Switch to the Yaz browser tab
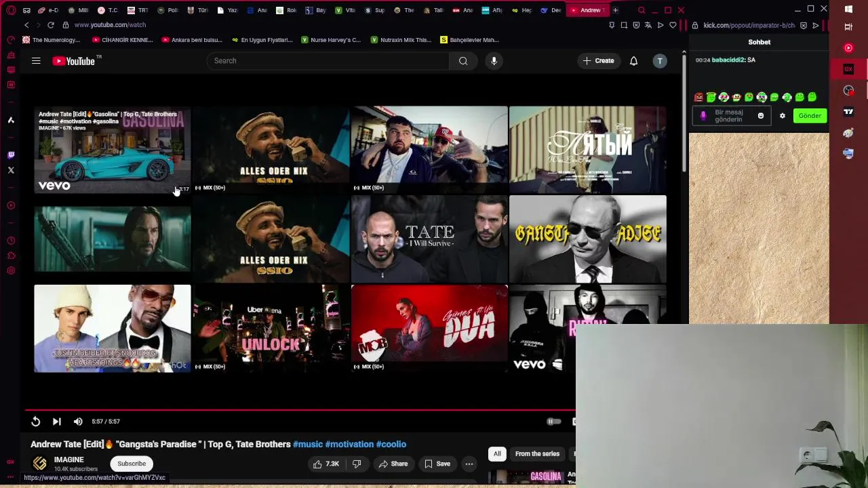Image resolution: width=868 pixels, height=488 pixels. [228, 10]
